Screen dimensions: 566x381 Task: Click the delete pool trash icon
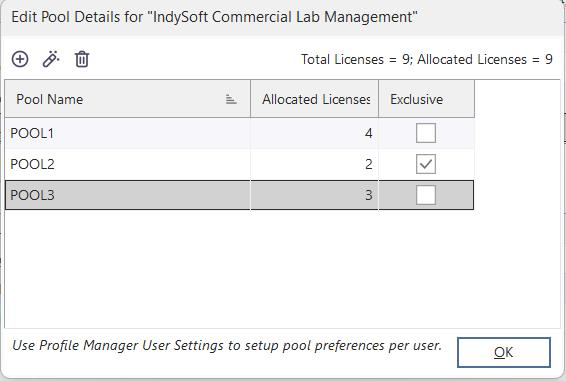pyautogui.click(x=82, y=59)
